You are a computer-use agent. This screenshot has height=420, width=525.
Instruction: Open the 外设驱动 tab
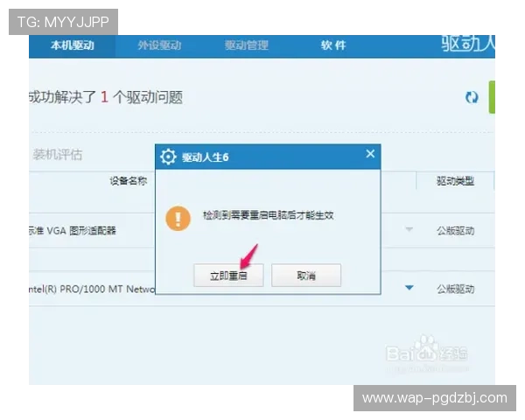[x=159, y=45]
